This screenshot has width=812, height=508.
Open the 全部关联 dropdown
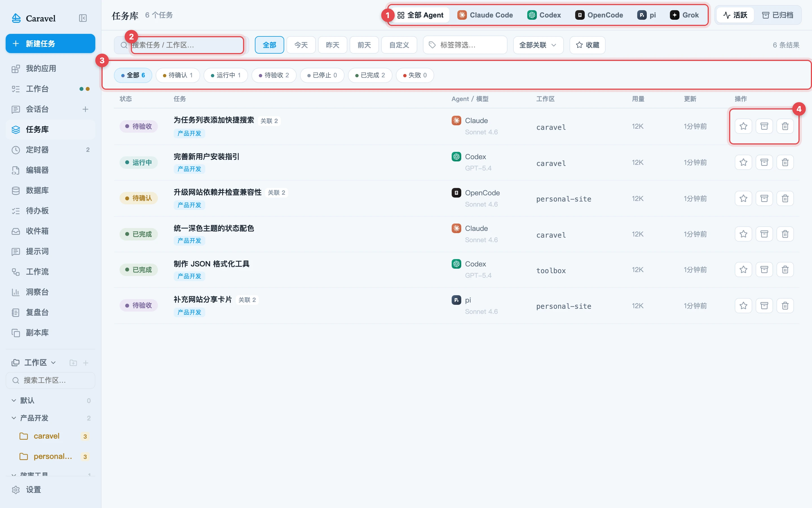[538, 45]
